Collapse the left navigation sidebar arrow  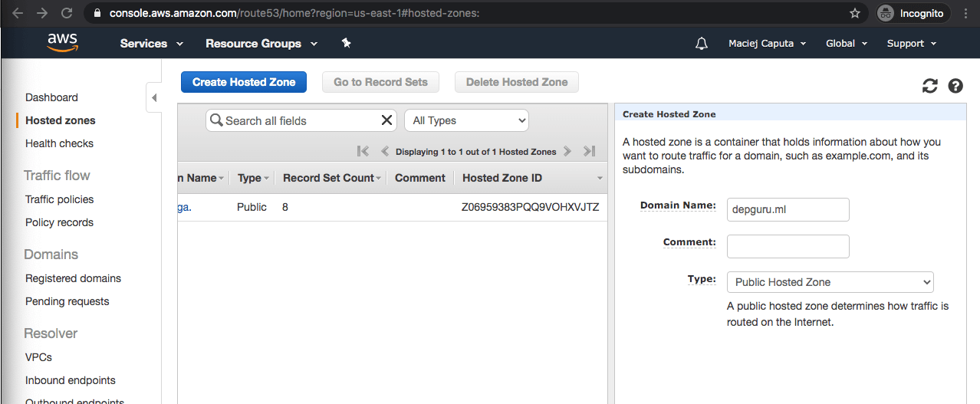(x=153, y=98)
